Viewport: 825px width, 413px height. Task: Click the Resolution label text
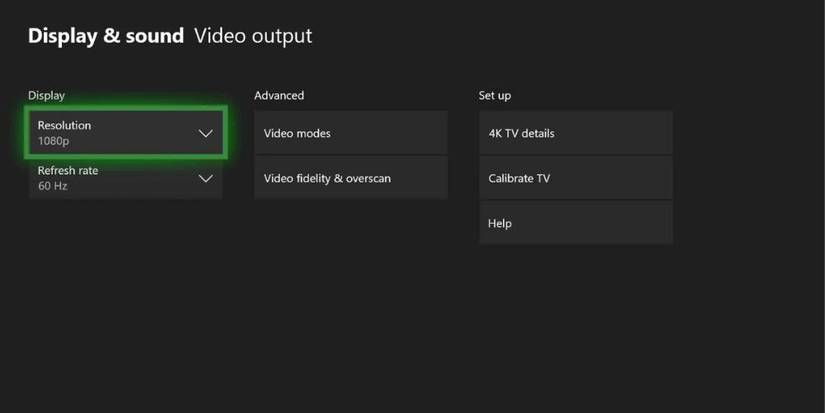pos(64,125)
